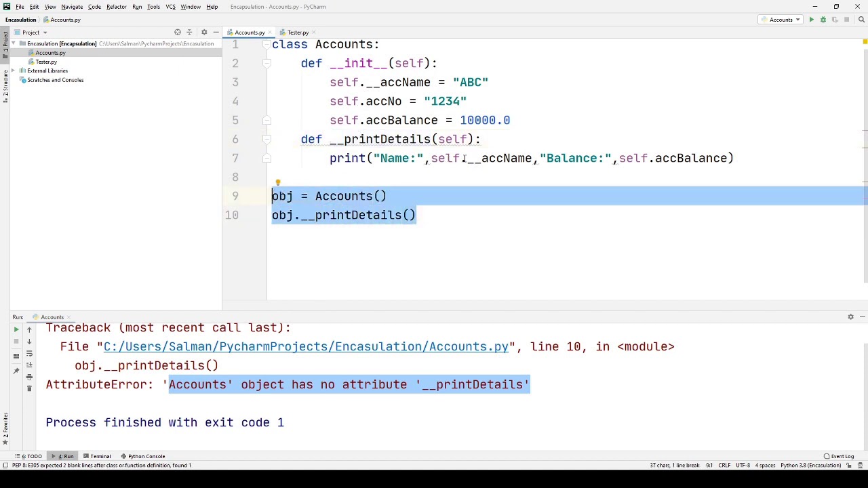The width and height of the screenshot is (868, 488).
Task: Print the Run console output
Action: [29, 377]
